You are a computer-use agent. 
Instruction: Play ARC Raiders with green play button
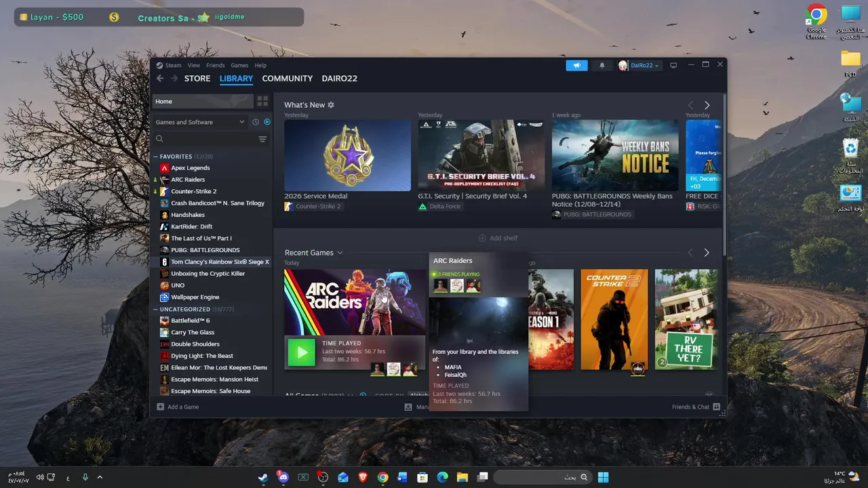click(x=301, y=352)
